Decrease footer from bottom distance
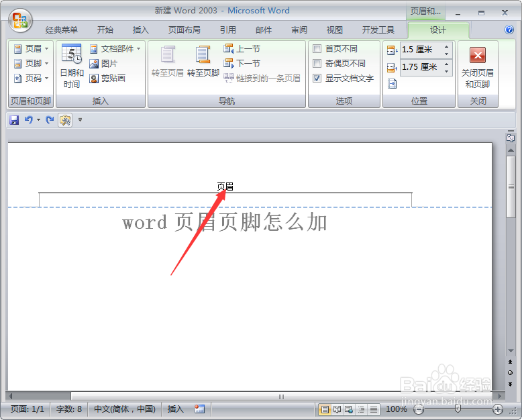The image size is (522, 420). 446,71
